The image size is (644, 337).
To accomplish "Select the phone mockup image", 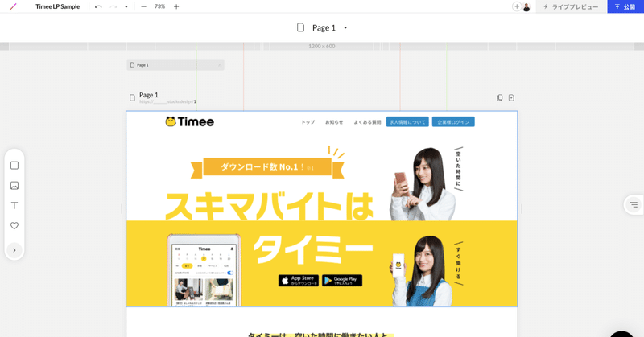I will click(204, 270).
